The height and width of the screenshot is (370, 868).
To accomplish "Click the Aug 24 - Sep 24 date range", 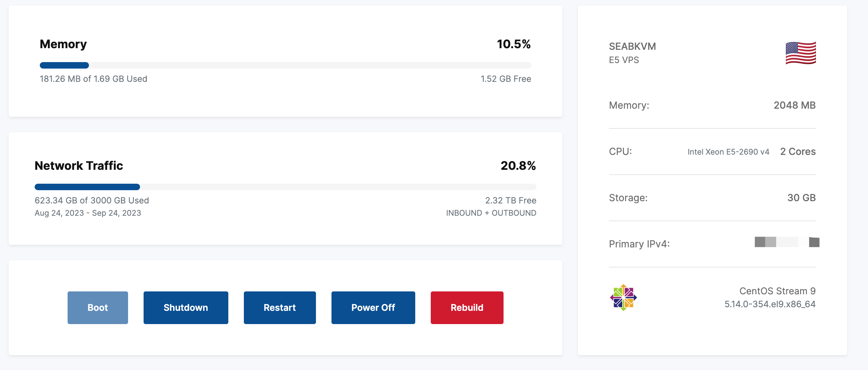I will [x=88, y=213].
